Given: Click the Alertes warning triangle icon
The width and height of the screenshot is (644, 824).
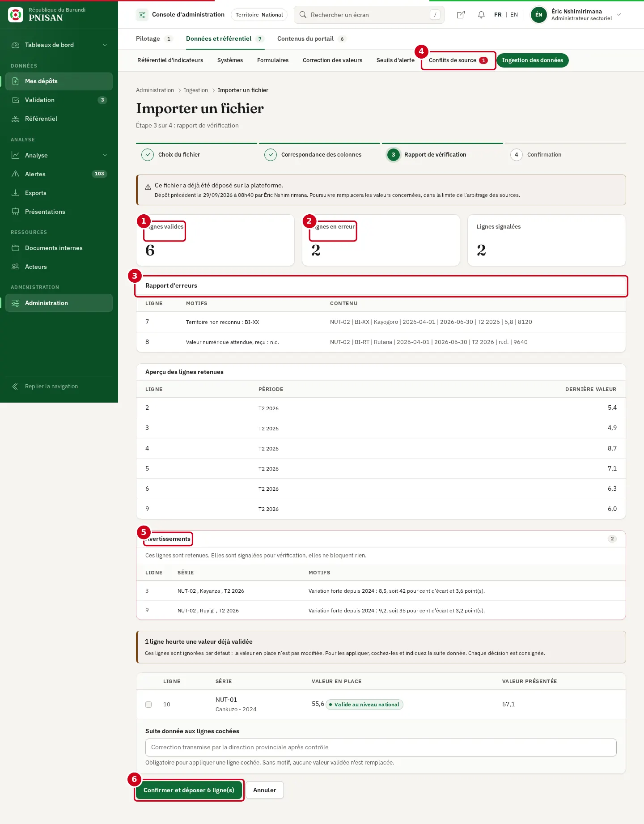Looking at the screenshot, I should pos(16,174).
